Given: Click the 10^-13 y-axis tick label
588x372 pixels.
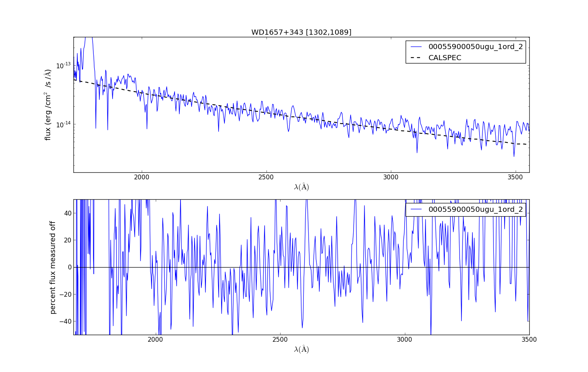Looking at the screenshot, I should (63, 66).
